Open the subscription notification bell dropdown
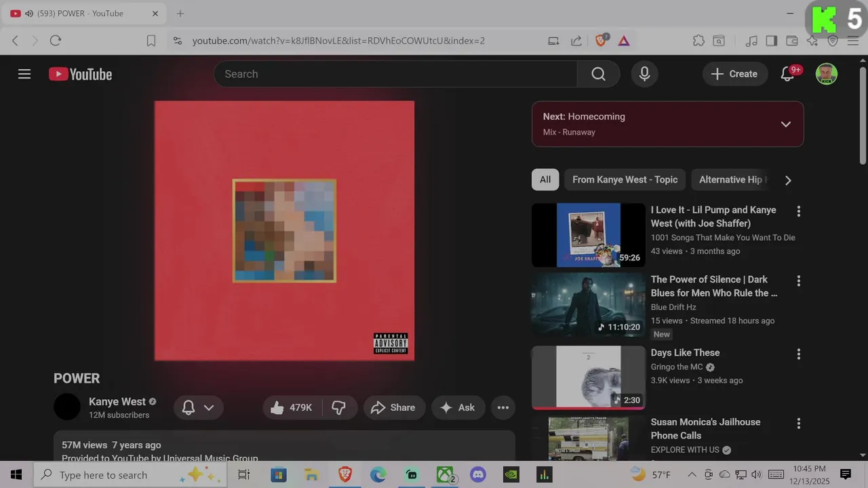 pyautogui.click(x=199, y=407)
